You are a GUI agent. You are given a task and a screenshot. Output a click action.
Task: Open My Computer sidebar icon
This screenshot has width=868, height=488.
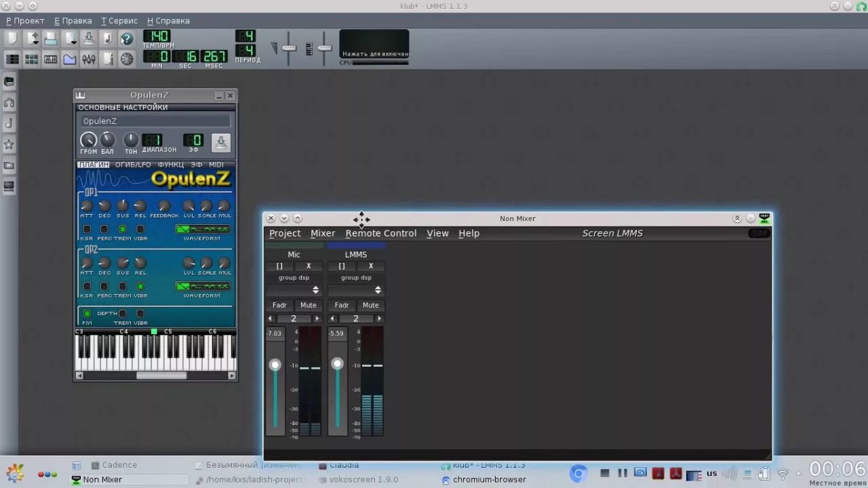9,186
